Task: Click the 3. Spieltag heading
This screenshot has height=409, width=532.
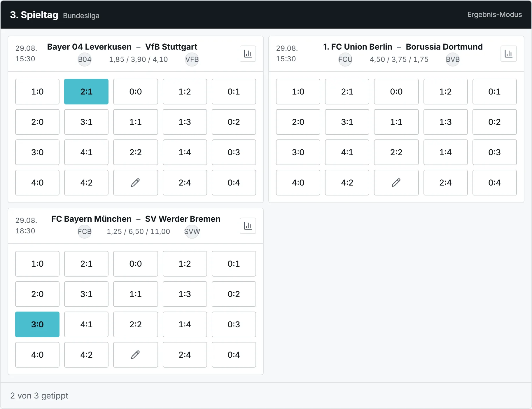Action: pos(34,15)
